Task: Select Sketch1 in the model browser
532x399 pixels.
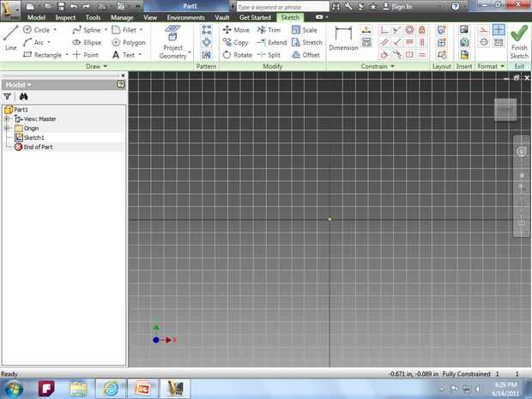Action: (x=29, y=137)
